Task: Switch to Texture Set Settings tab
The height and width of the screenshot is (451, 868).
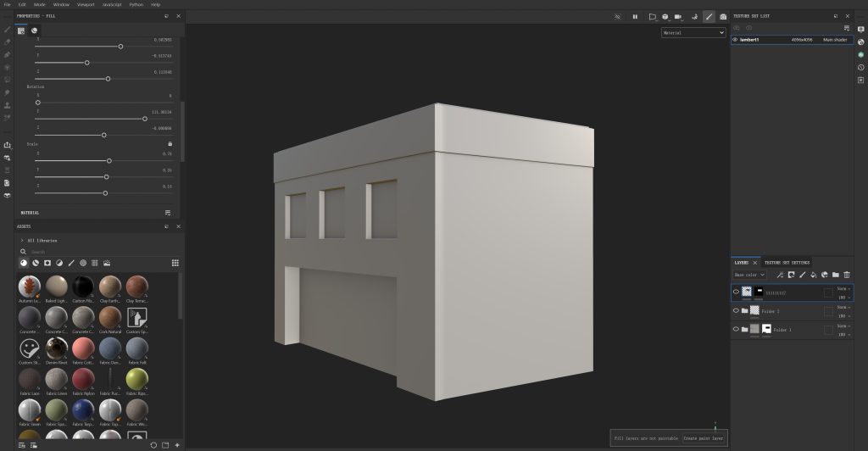Action: (787, 263)
